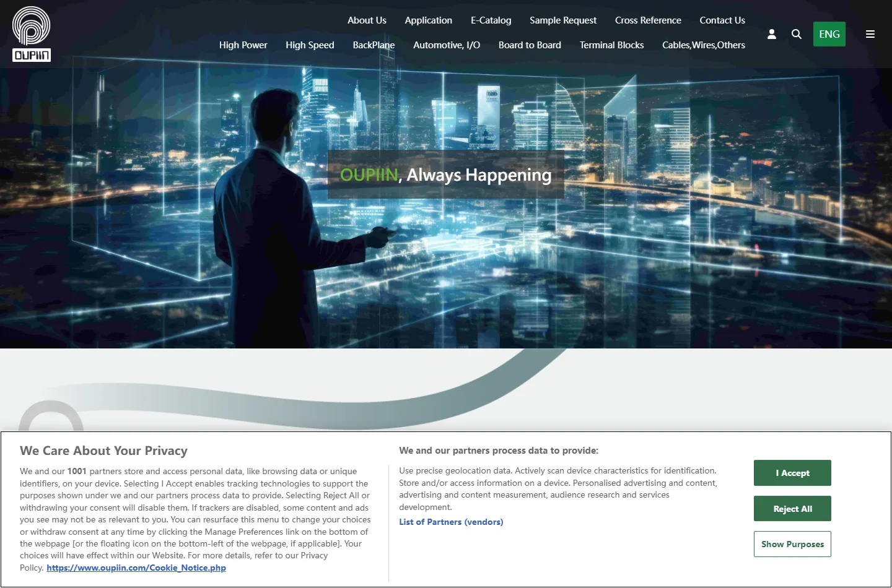Navigate to Contact Us
The width and height of the screenshot is (892, 588).
(x=722, y=20)
